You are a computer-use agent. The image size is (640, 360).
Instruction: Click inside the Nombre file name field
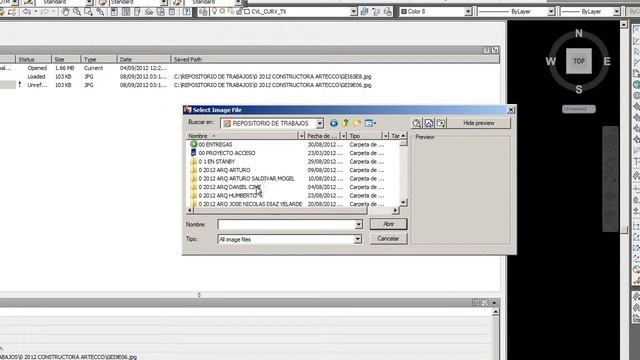tap(286, 224)
